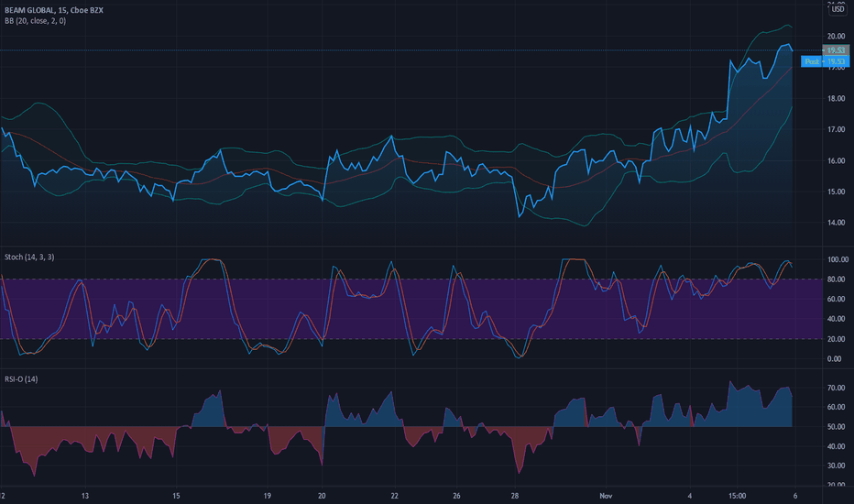
Task: Open the USD currency selector
Action: coord(837,10)
